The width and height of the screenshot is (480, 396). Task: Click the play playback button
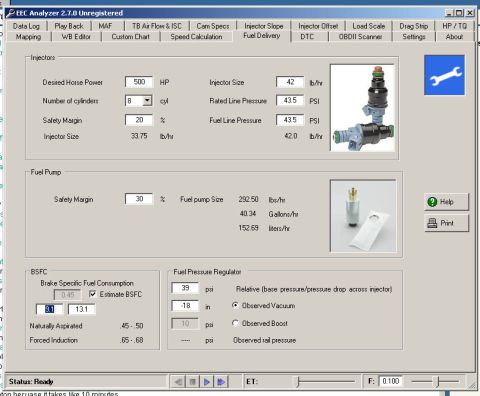coord(207,381)
